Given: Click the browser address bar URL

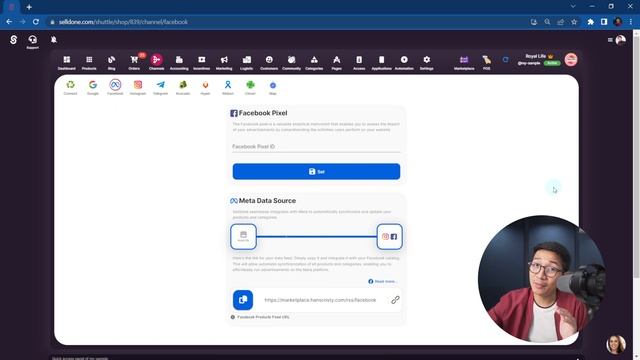Looking at the screenshot, I should point(123,22).
